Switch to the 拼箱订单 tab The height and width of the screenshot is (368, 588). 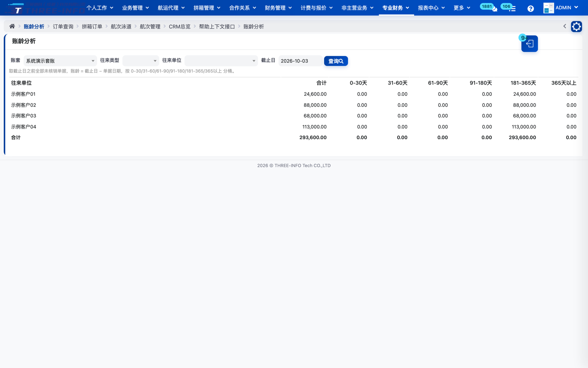[92, 26]
